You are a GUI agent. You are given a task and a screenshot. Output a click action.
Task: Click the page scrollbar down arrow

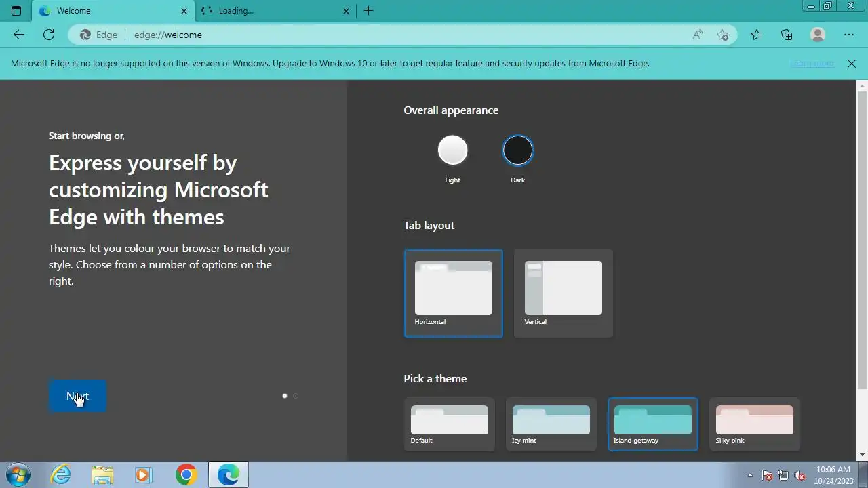tap(863, 455)
